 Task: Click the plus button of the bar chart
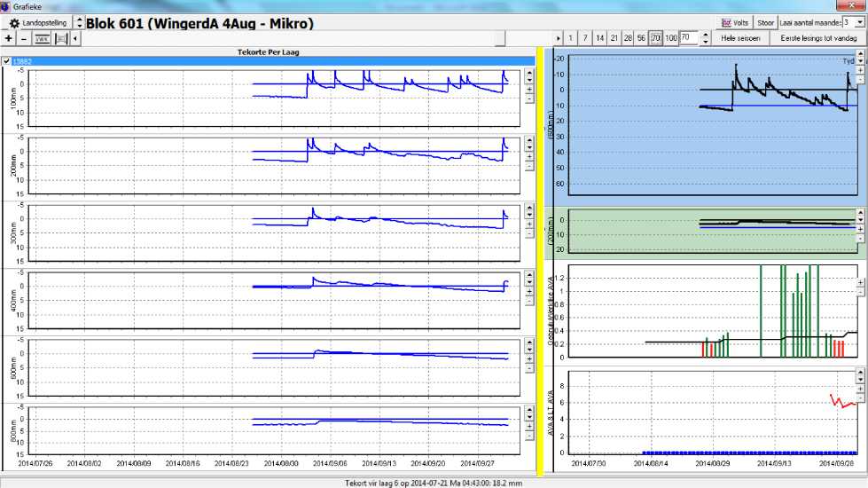[860, 282]
